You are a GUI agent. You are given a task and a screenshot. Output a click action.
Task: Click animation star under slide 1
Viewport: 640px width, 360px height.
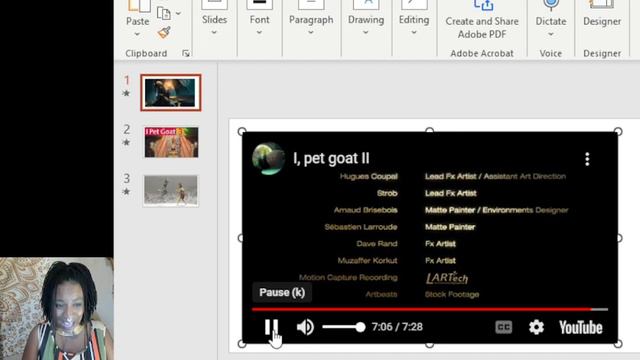click(x=127, y=93)
